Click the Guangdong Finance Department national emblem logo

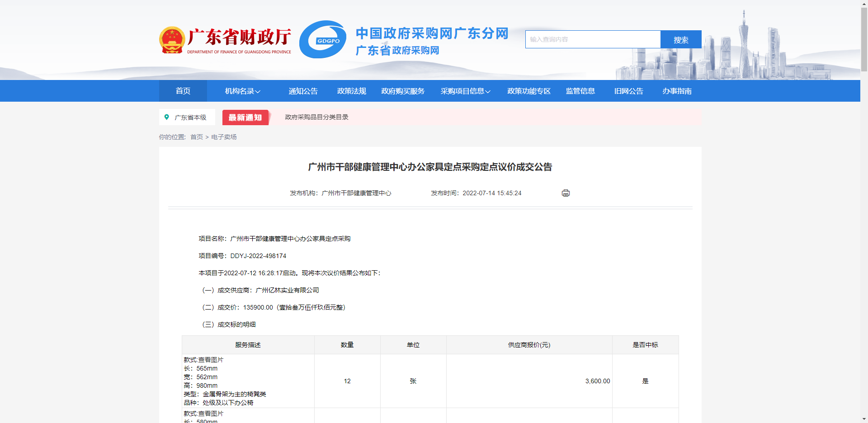pyautogui.click(x=172, y=40)
